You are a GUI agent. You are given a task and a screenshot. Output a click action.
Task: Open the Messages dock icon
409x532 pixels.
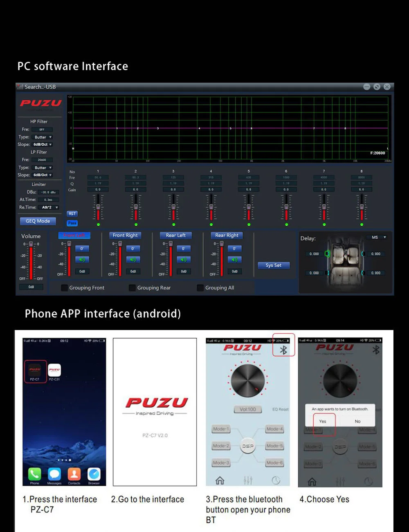[54, 474]
